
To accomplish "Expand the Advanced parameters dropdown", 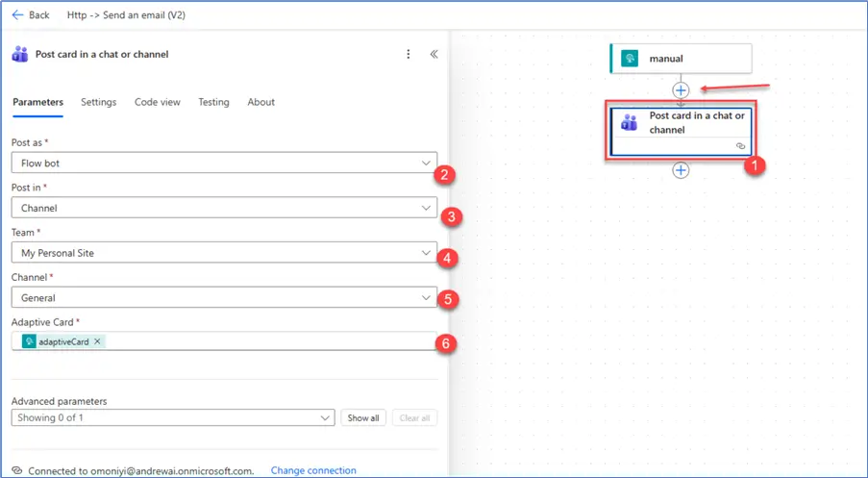I will tap(173, 417).
